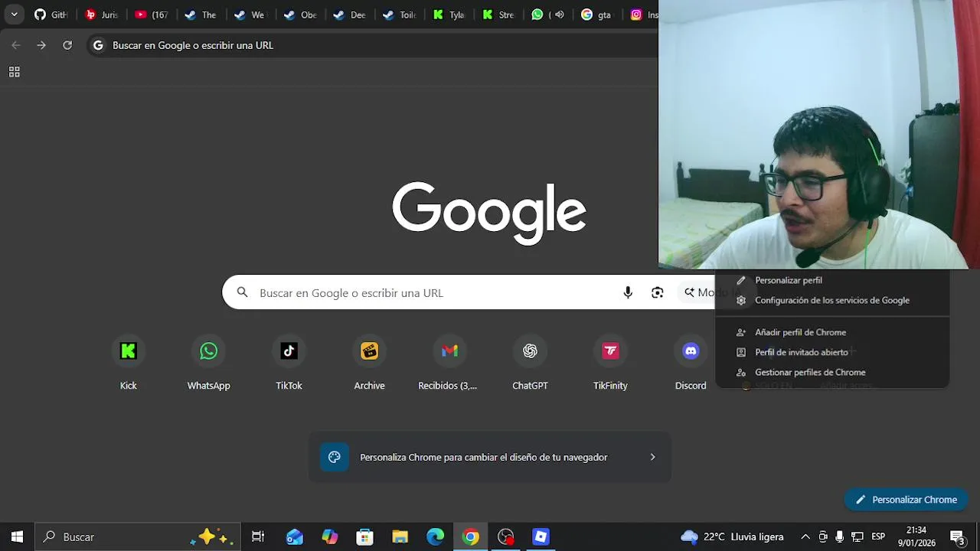Reload the page with refresh icon

tap(67, 45)
